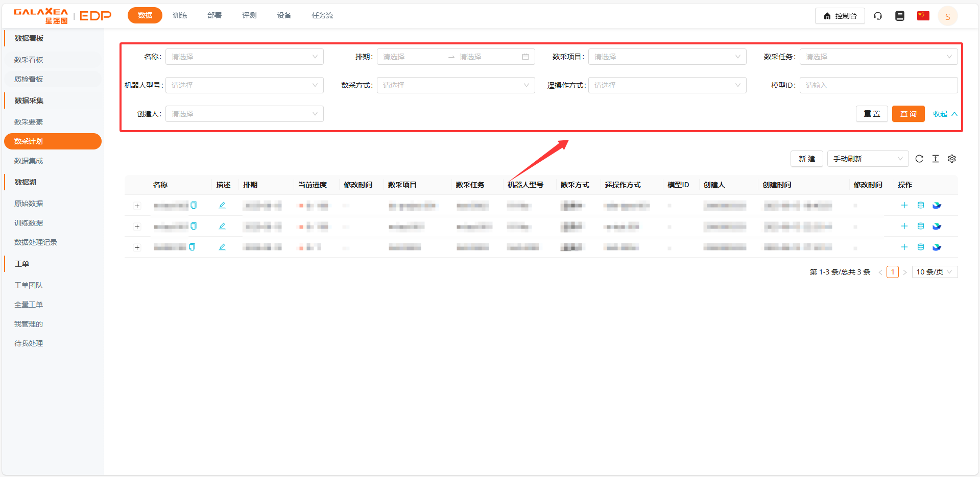Viewport: 980px width, 477px height.
Task: Click the 新建 button
Action: (806, 159)
